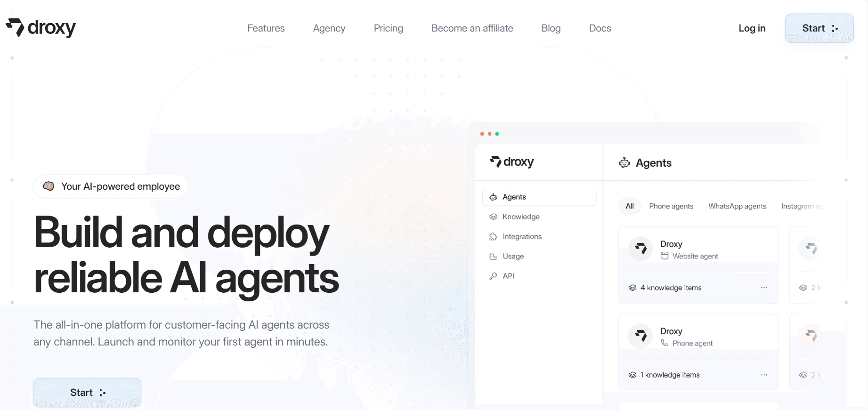Switch to the WhatsApp agents tab

click(738, 206)
